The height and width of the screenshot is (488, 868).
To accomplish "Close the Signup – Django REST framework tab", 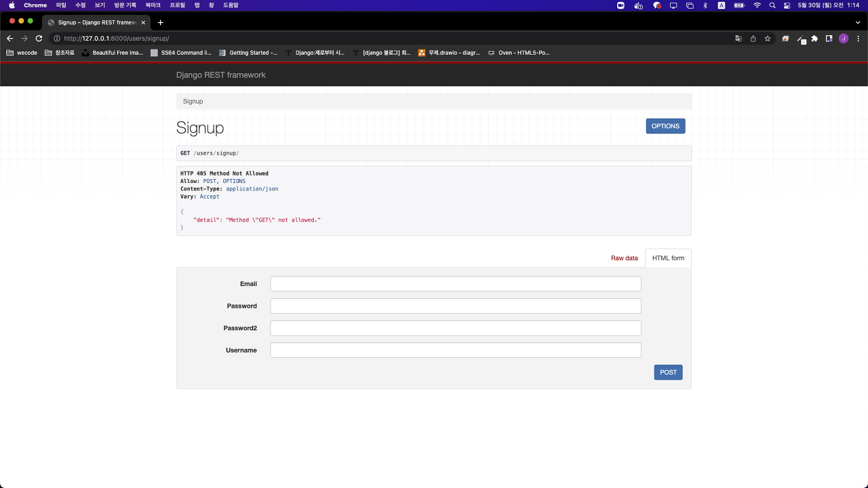I will pyautogui.click(x=143, y=22).
